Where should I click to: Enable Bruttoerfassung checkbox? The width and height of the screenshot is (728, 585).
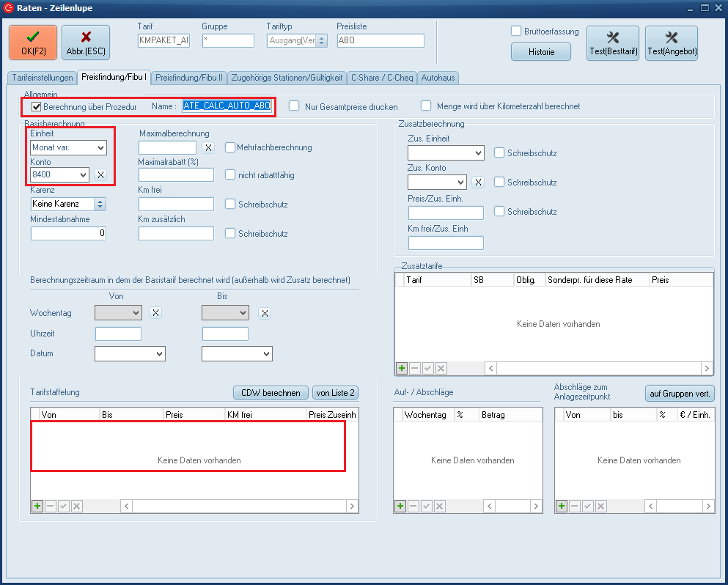pyautogui.click(x=516, y=32)
